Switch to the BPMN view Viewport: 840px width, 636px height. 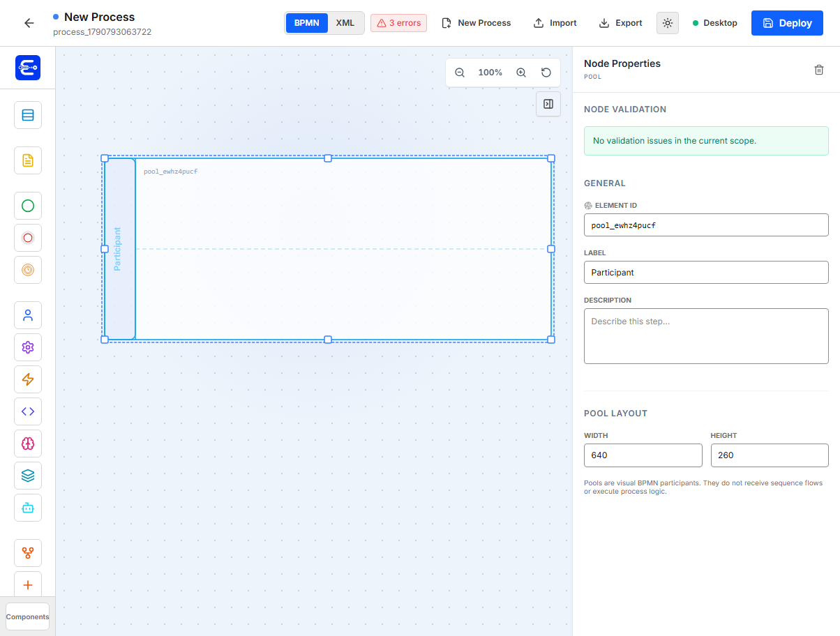point(307,23)
